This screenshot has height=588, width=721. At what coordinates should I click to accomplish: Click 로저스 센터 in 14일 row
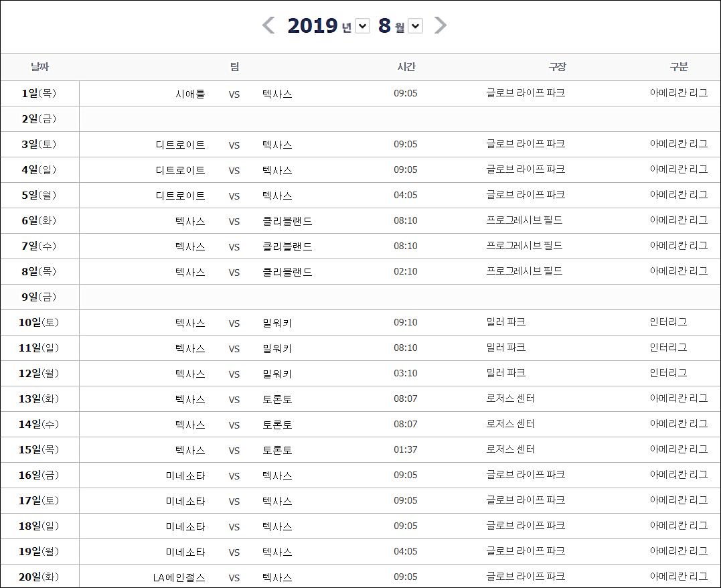click(511, 424)
